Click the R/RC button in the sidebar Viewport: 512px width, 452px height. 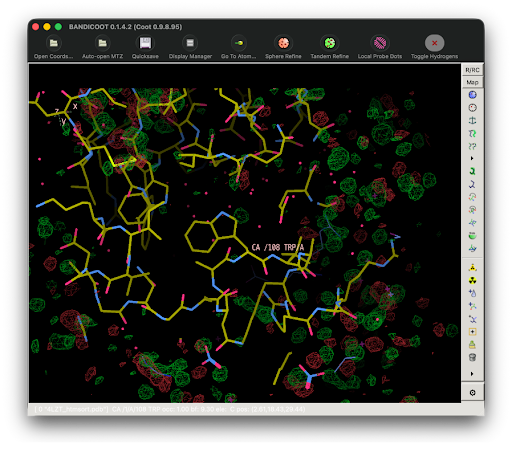[x=472, y=70]
